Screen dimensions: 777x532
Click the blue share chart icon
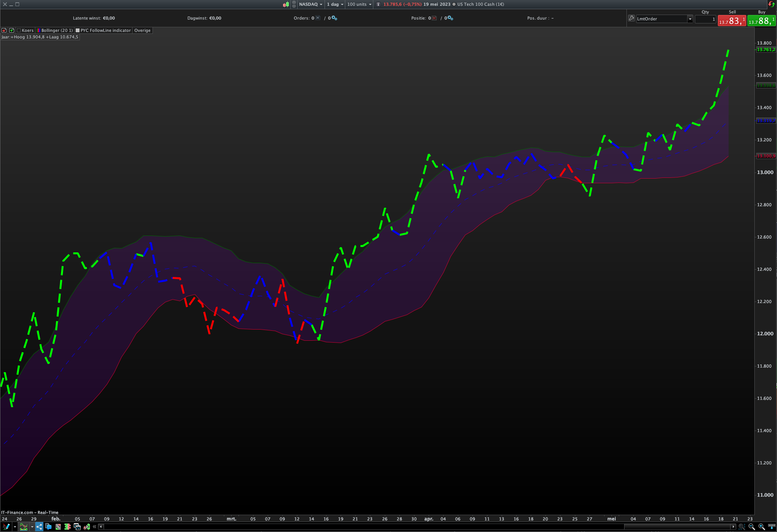39,527
